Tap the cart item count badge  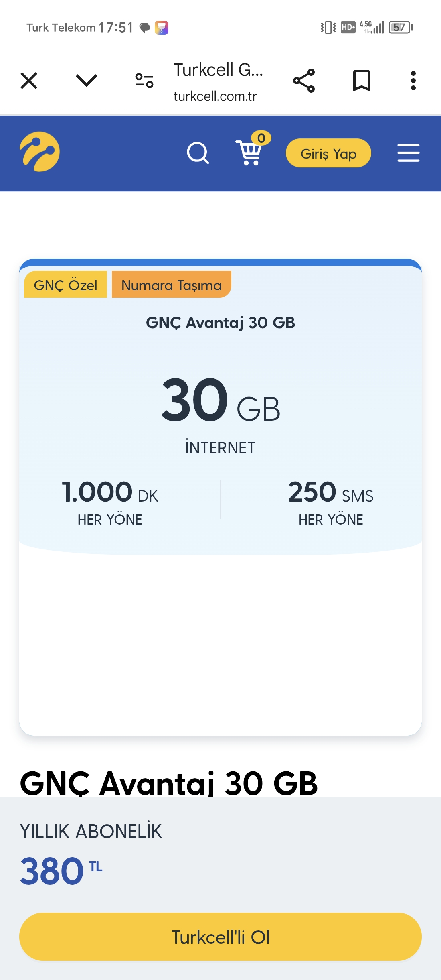[261, 138]
